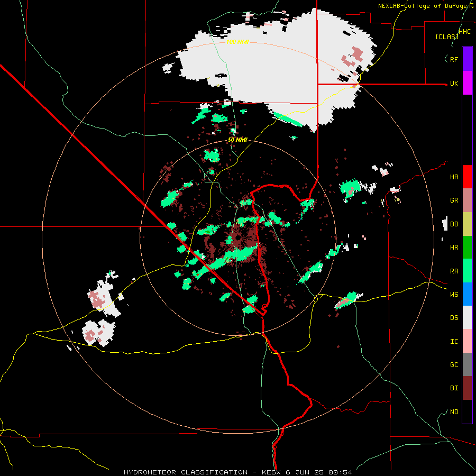Click the dark red BI color swatch

(467, 388)
